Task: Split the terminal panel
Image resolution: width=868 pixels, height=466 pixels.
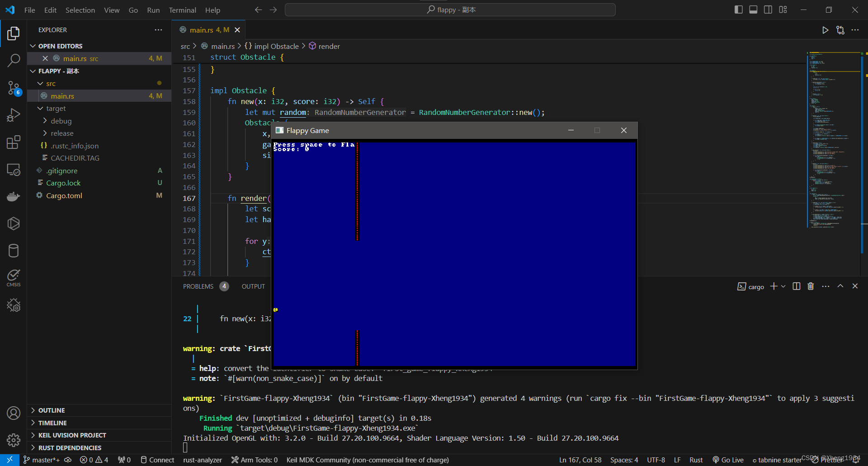Action: (797, 286)
